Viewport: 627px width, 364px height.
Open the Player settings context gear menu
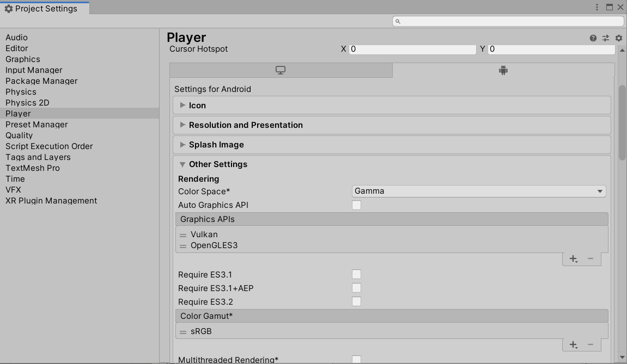[x=618, y=38]
